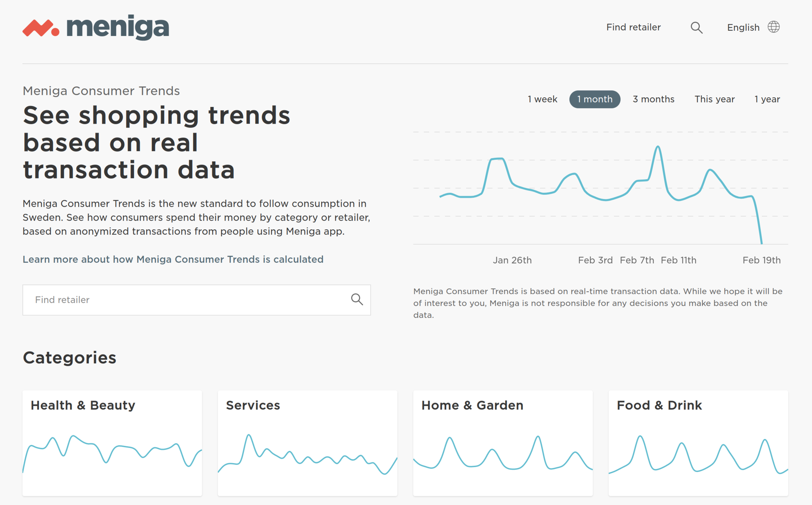This screenshot has height=505, width=812.
Task: Switch chart to 3 months
Action: (653, 99)
